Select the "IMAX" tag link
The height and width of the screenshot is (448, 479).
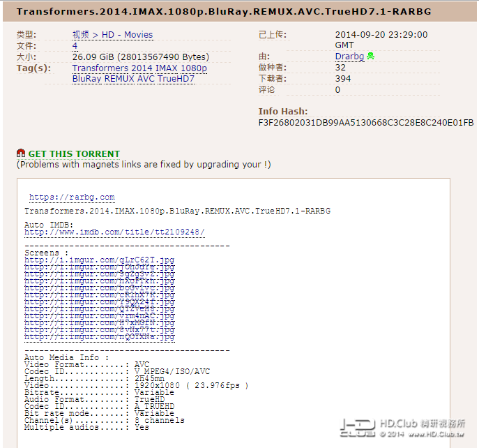tap(166, 68)
